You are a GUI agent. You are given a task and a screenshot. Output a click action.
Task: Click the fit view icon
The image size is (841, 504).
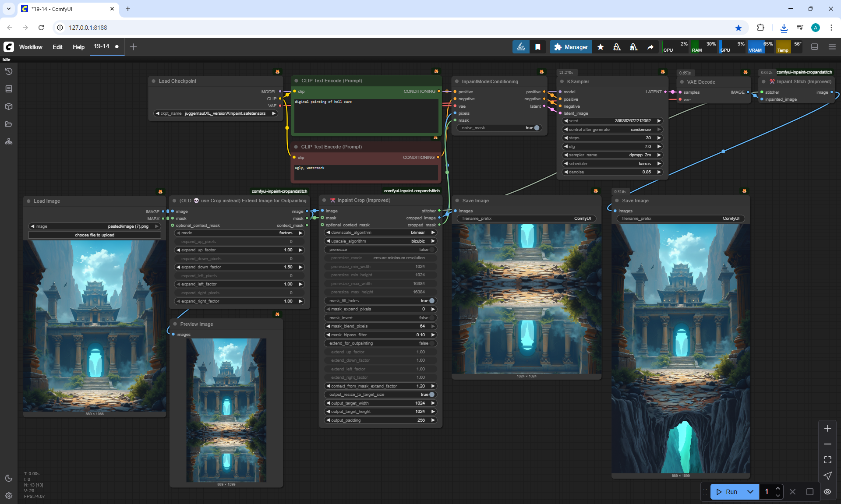click(x=827, y=460)
